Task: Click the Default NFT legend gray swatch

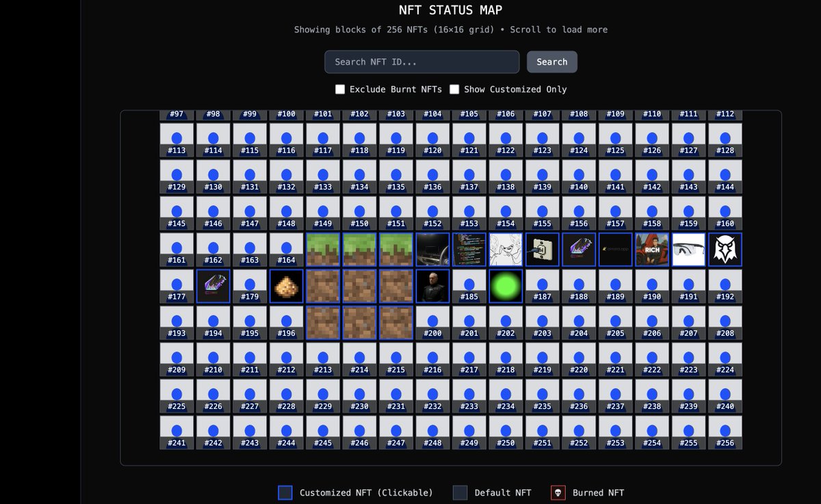Action: 460,492
